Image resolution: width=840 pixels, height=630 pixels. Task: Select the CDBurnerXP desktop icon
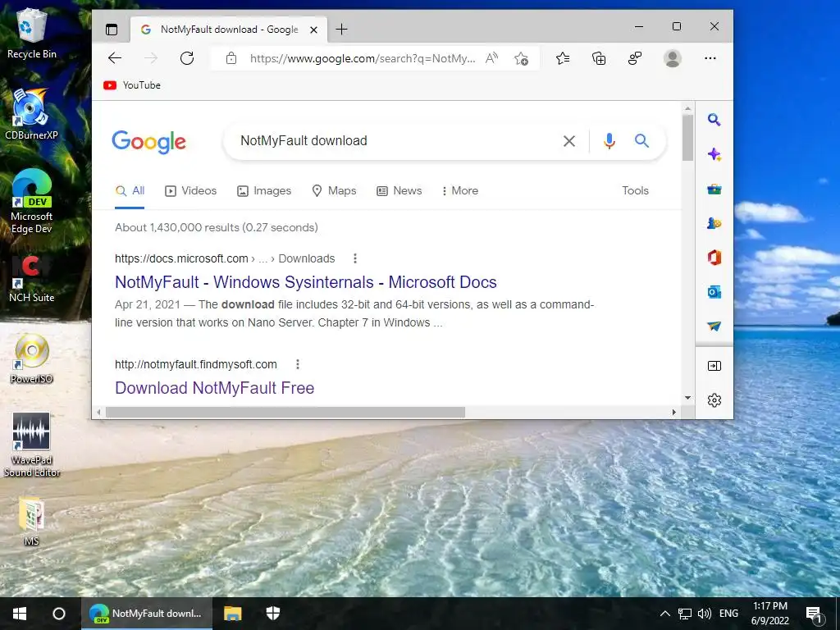[31, 114]
